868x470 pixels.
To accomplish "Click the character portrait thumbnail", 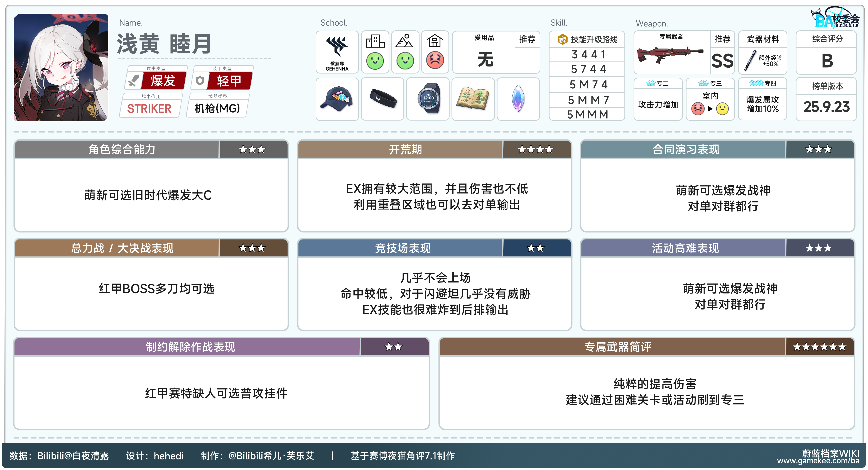I will [x=61, y=67].
